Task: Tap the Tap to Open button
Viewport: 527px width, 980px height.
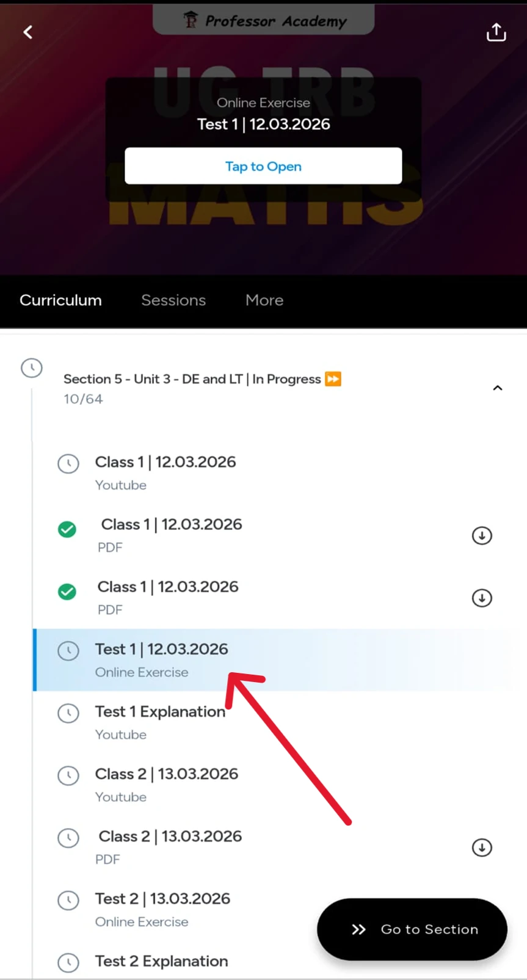Action: pos(263,165)
